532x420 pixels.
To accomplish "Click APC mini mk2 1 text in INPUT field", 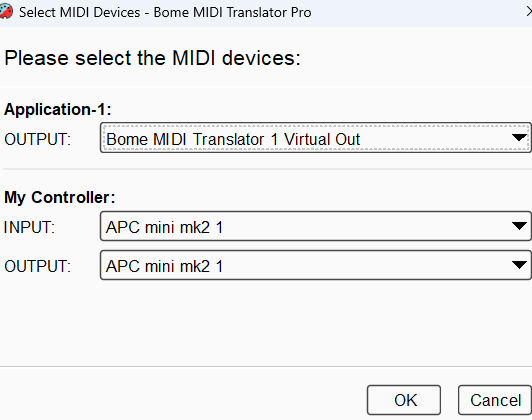I will [x=165, y=227].
